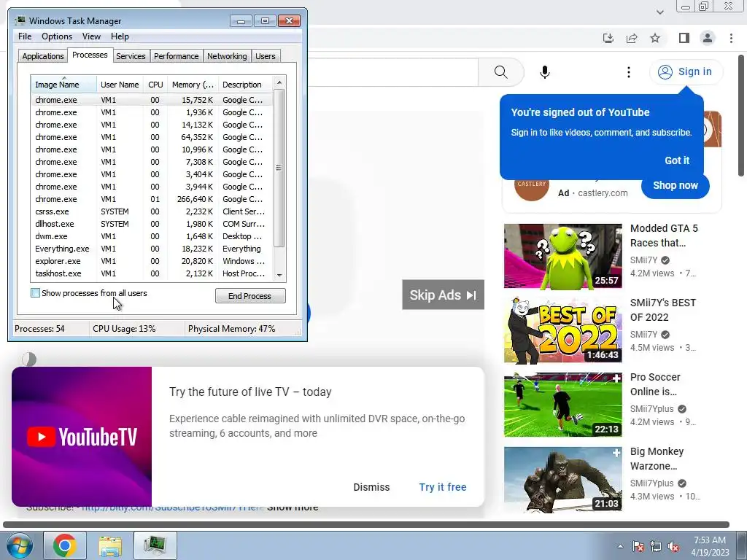The width and height of the screenshot is (747, 560).
Task: Open Chrome's three-dot menu
Action: click(x=731, y=38)
